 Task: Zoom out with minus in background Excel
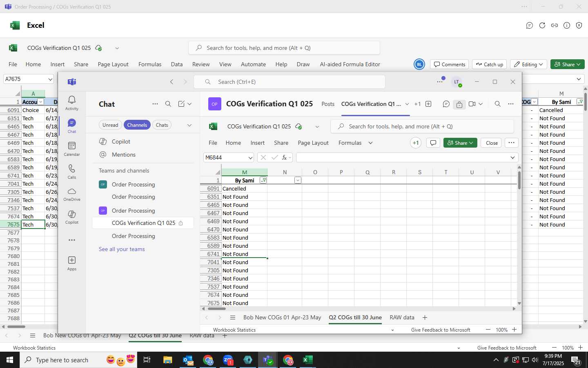[x=554, y=348]
